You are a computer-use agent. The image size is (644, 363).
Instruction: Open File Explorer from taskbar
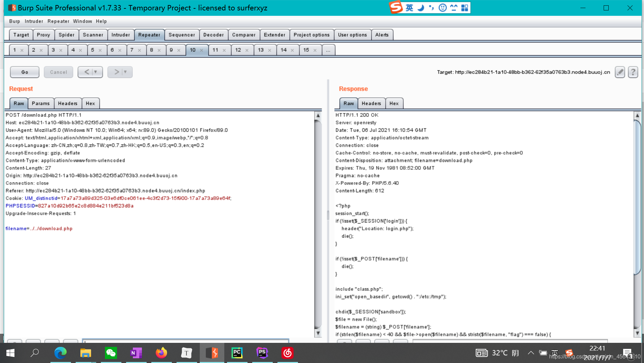[86, 353]
